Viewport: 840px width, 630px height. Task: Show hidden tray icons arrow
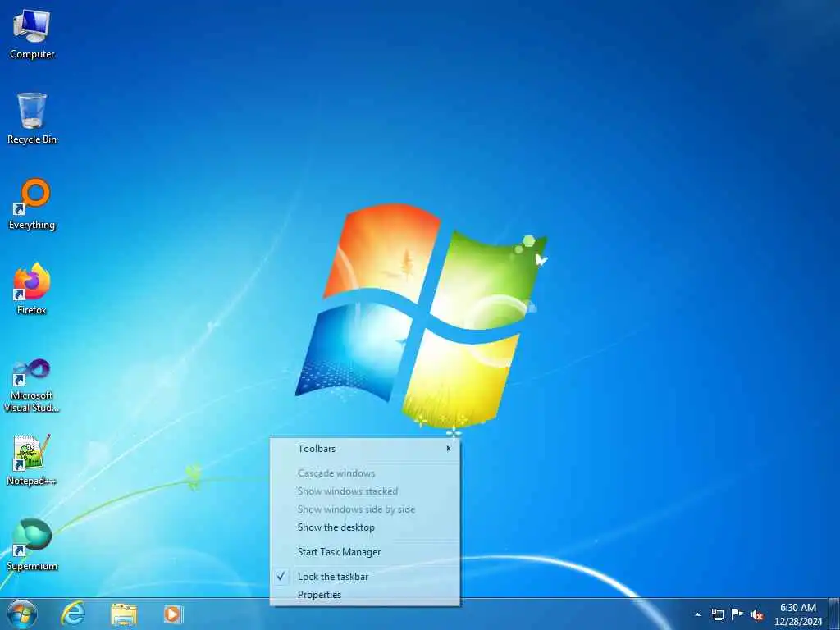[x=697, y=614]
